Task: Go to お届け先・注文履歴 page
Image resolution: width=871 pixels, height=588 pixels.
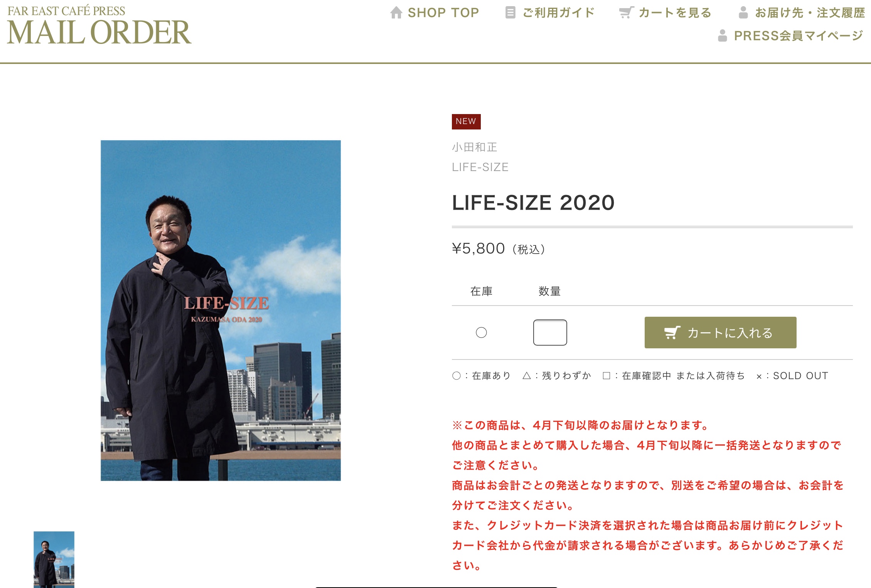Action: click(x=802, y=13)
